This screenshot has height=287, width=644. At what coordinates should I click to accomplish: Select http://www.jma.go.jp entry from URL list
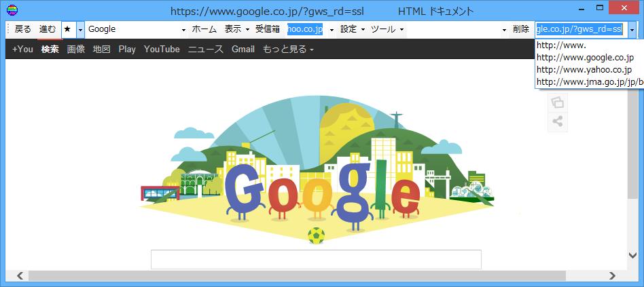590,81
